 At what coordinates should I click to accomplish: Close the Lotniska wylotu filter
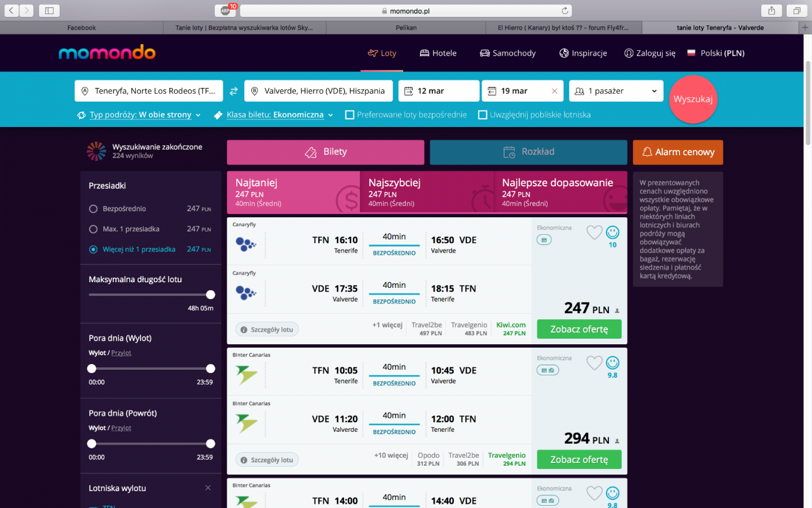(208, 488)
